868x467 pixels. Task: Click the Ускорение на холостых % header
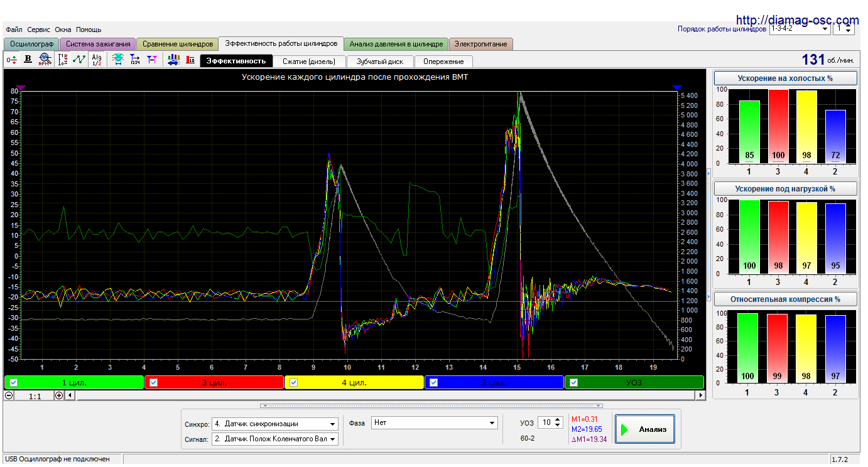coord(785,78)
